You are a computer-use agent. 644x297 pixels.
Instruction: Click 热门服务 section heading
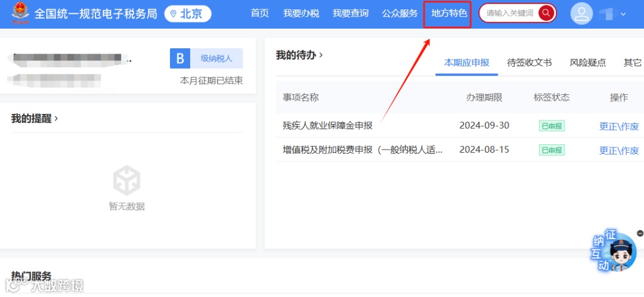pyautogui.click(x=31, y=276)
